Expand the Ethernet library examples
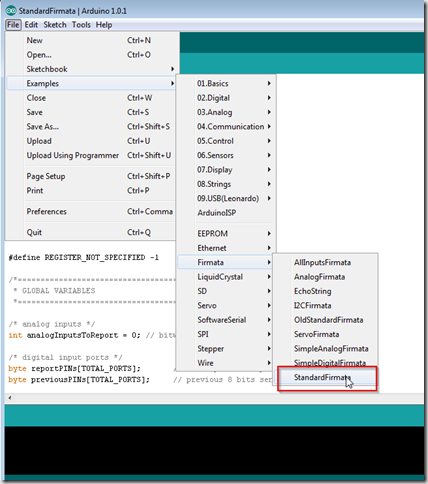Viewport: 428px width, 484px height. [x=226, y=248]
